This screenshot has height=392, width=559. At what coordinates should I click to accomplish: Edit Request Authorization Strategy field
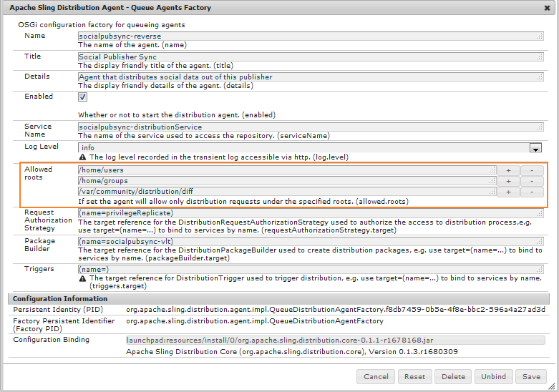pos(311,212)
